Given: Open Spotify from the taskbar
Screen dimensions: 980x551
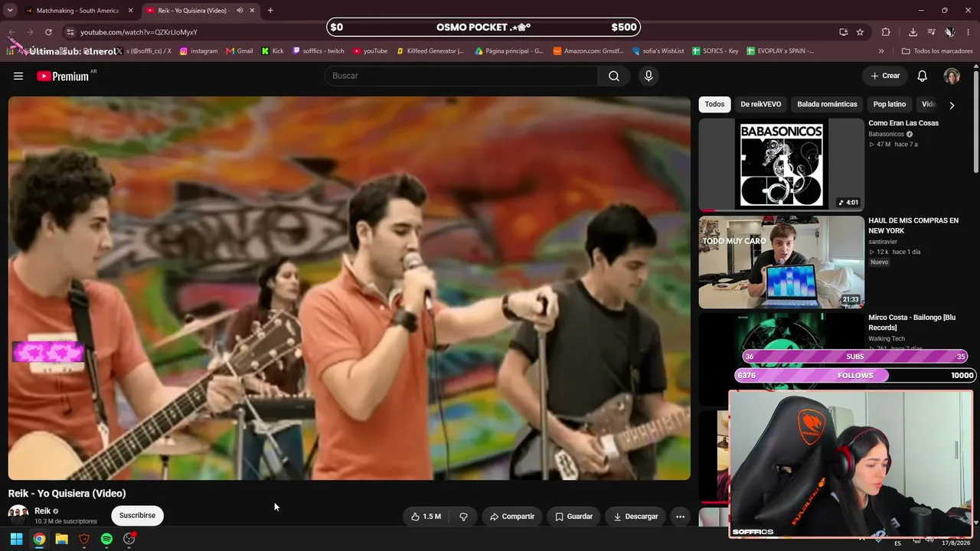Looking at the screenshot, I should pyautogui.click(x=106, y=539).
